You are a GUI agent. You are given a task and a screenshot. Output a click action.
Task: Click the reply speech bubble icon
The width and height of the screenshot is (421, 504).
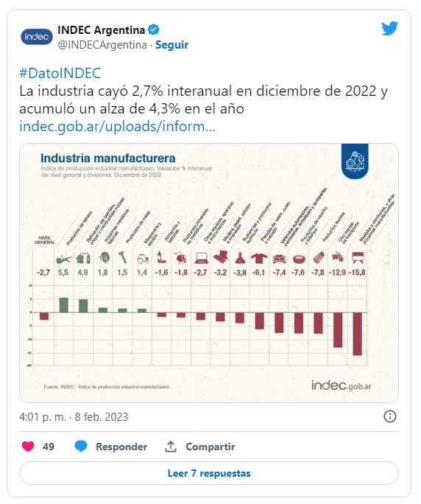click(x=81, y=447)
